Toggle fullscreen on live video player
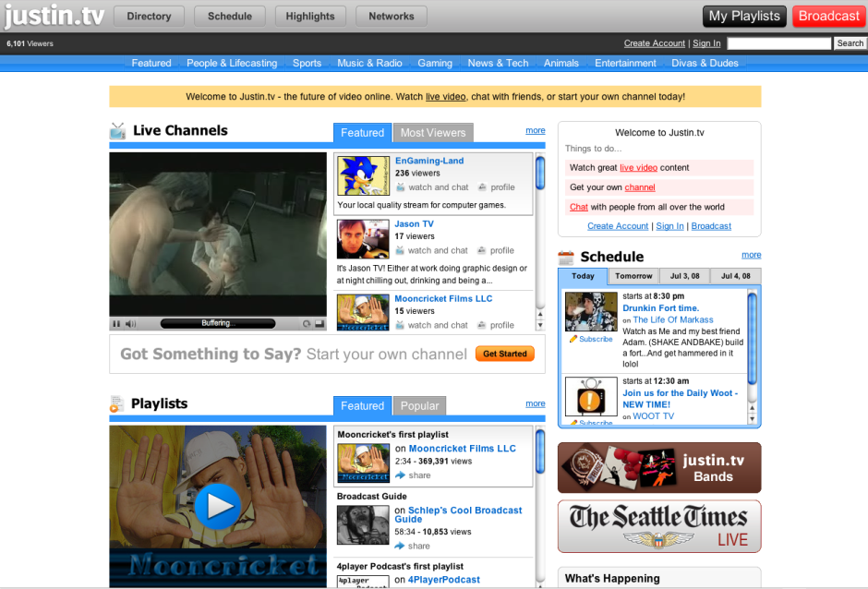868x589 pixels. tap(319, 324)
